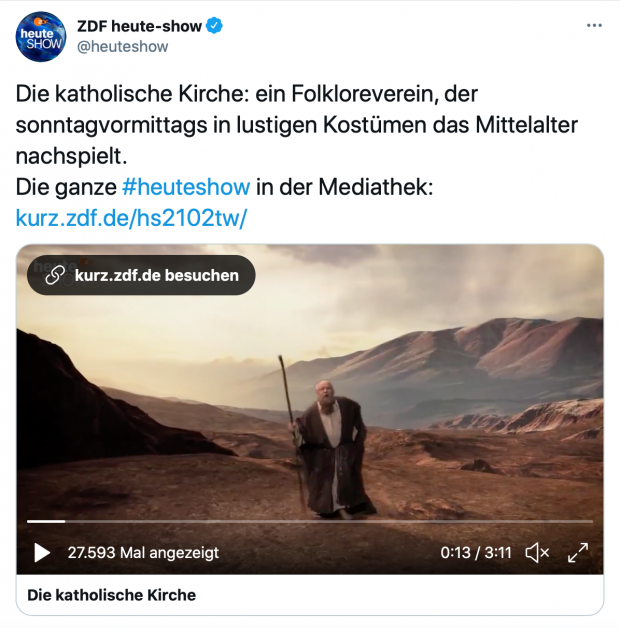Screen dimensions: 620x628
Task: Open the @heuteshow handle
Action: pos(123,46)
